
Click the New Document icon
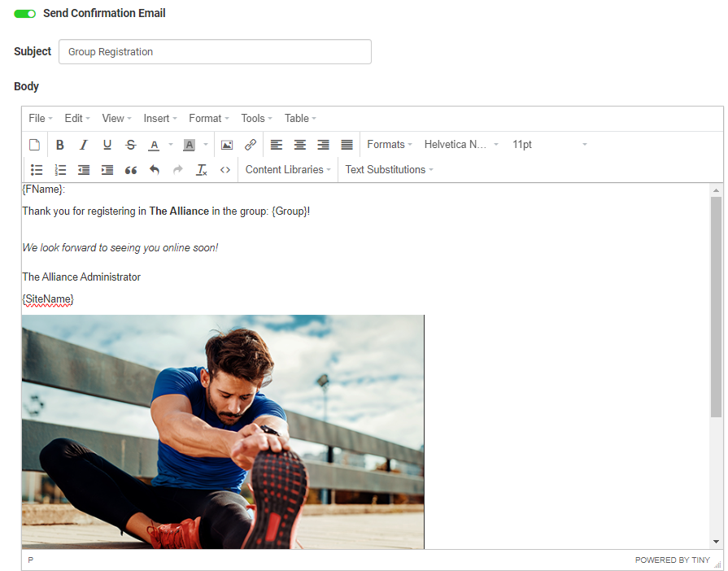click(x=35, y=145)
